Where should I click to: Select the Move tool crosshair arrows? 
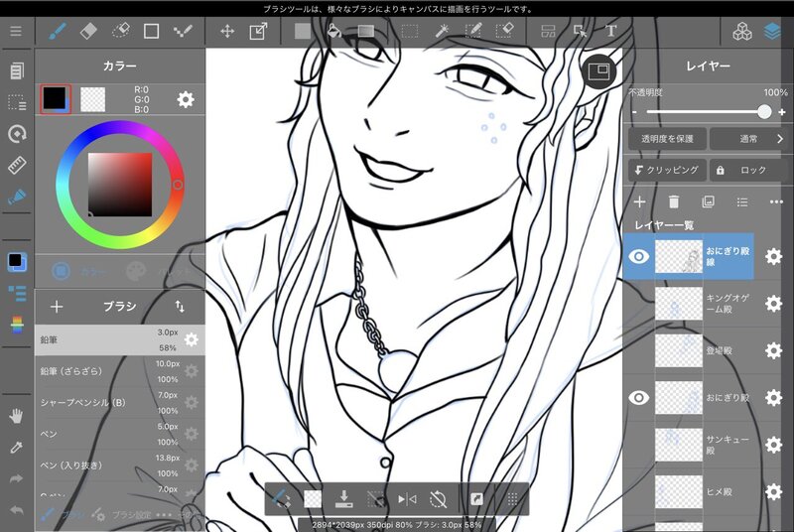[x=227, y=31]
